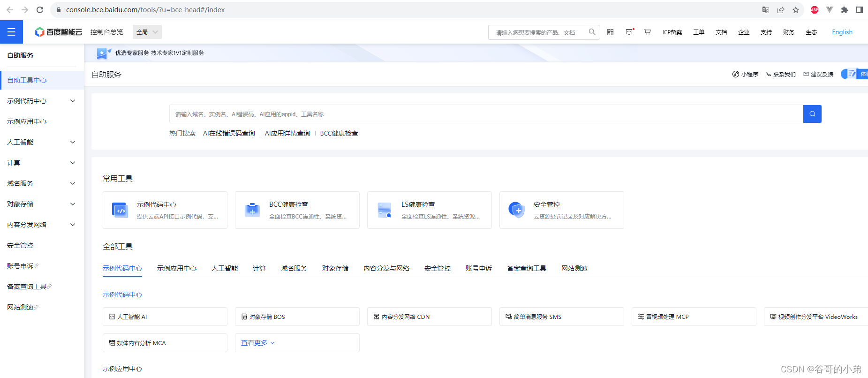Click the floating 体验 widget icon
The width and height of the screenshot is (868, 378).
click(854, 74)
